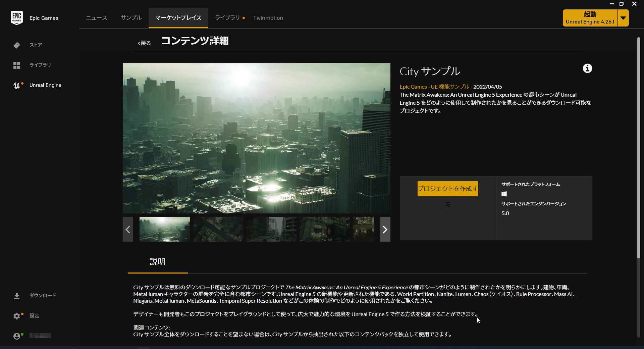
Task: Show previous thumbnails with left arrow
Action: point(128,229)
